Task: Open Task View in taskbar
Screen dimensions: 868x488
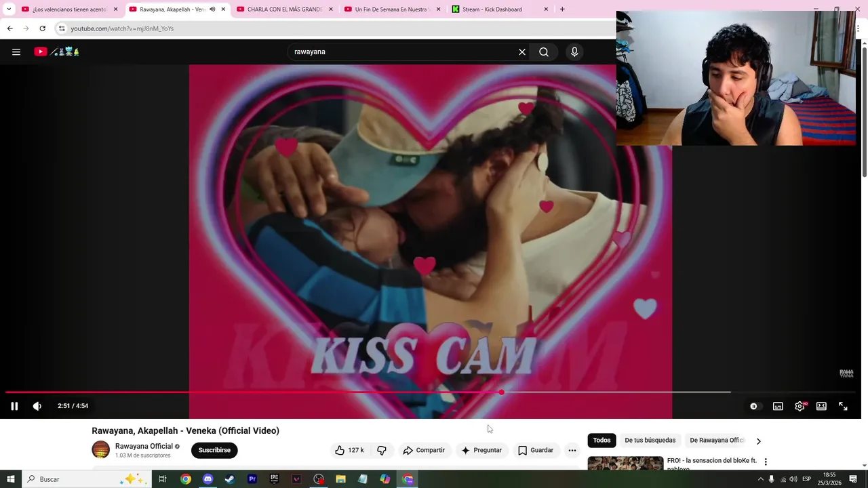Action: pos(163,479)
